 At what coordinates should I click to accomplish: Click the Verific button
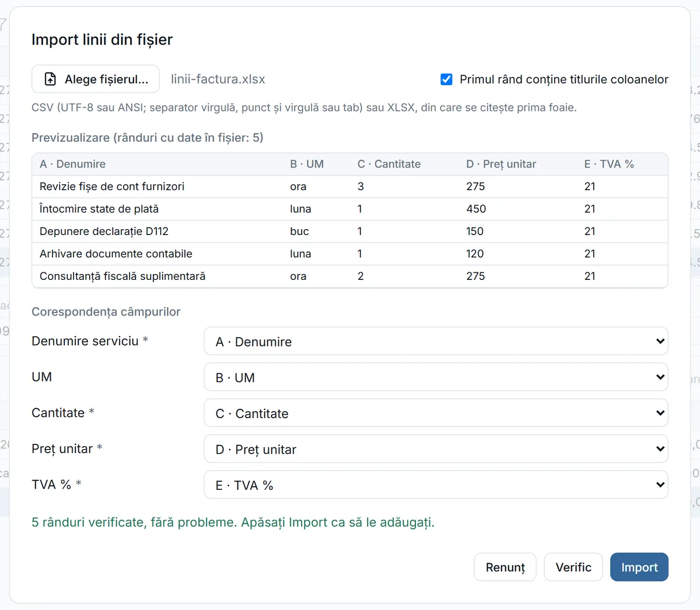coord(573,567)
